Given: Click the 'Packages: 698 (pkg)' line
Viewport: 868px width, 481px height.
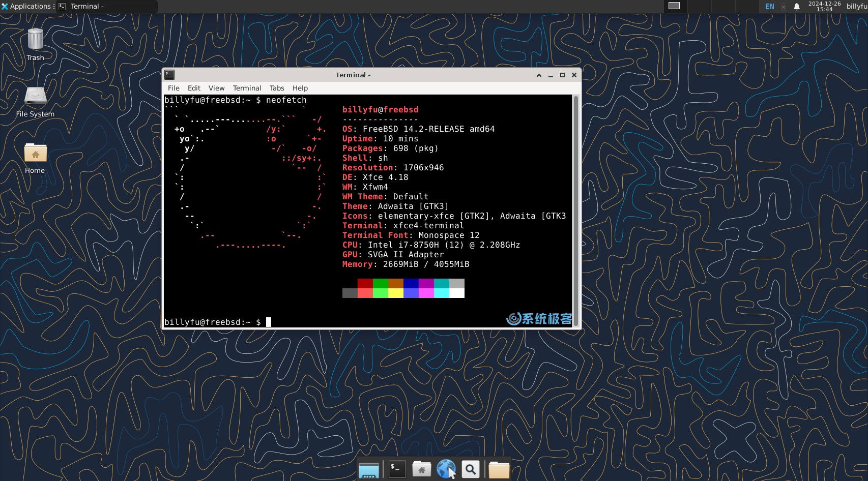Looking at the screenshot, I should (390, 148).
